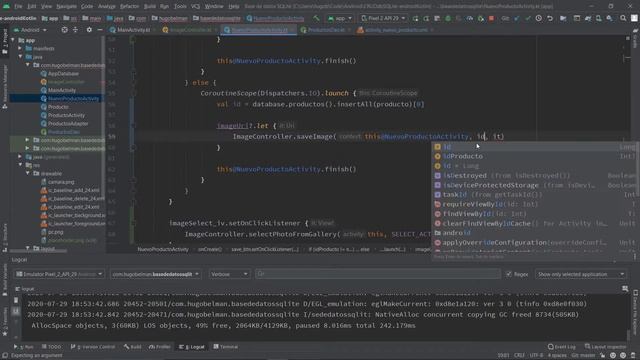Click the Git rollback arrow icon
Screen dimensions: 640x360
pos(550,18)
